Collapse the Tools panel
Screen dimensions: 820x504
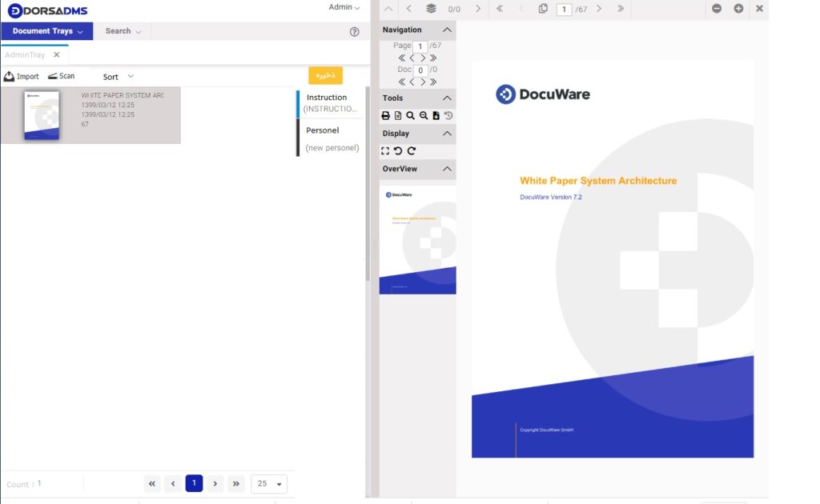(447, 98)
